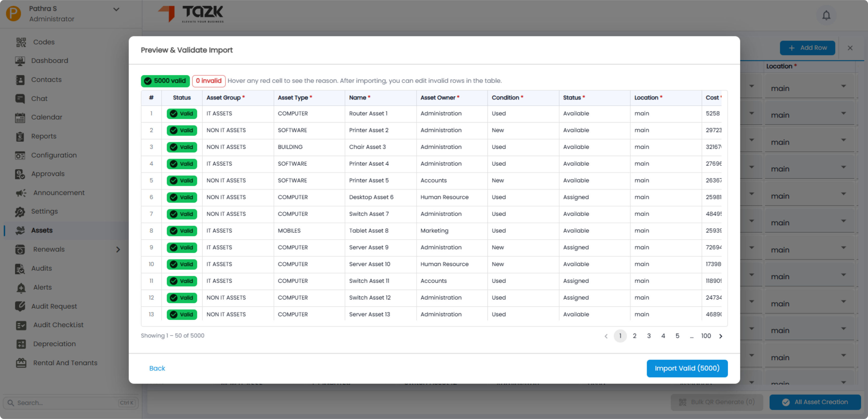Viewport: 868px width, 419px height.
Task: Open the Calendar icon
Action: click(20, 117)
